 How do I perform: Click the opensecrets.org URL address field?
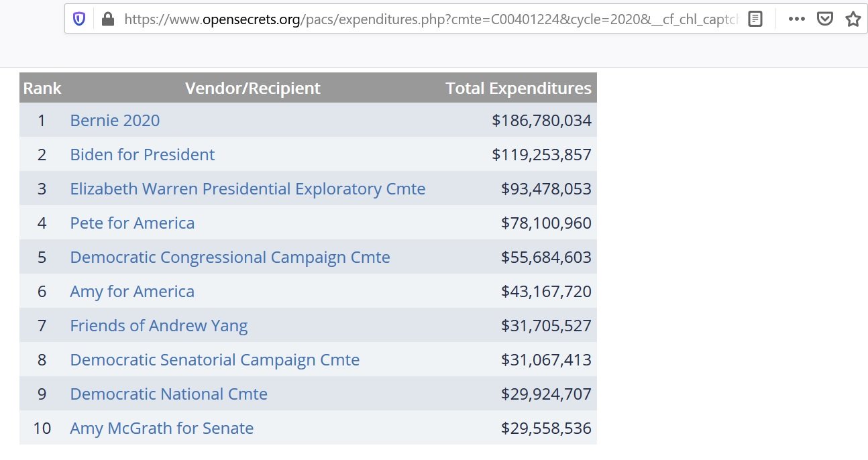coord(429,19)
